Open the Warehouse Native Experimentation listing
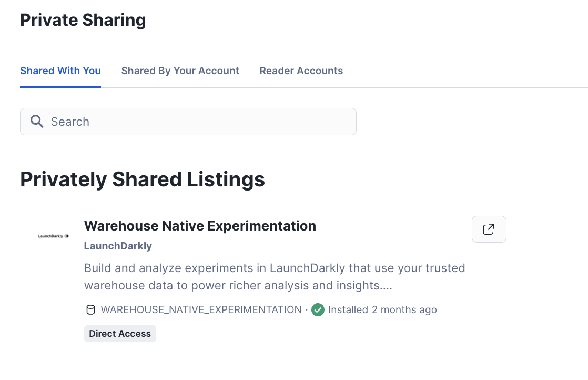Screen dimensions: 588x380 (x=200, y=225)
